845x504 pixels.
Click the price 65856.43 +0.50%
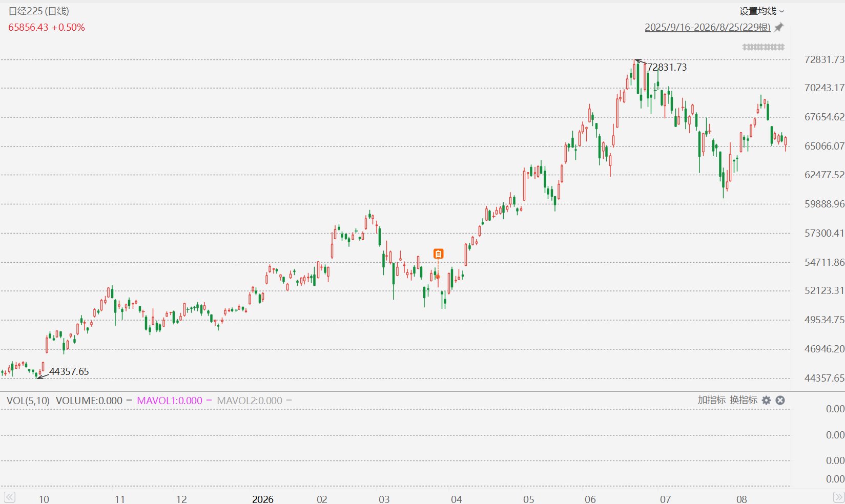click(x=47, y=27)
